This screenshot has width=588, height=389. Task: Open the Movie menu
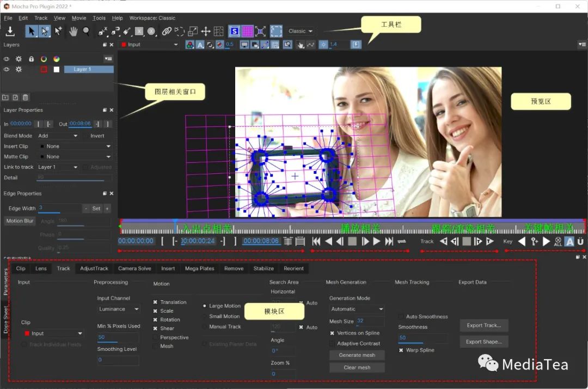pos(79,18)
